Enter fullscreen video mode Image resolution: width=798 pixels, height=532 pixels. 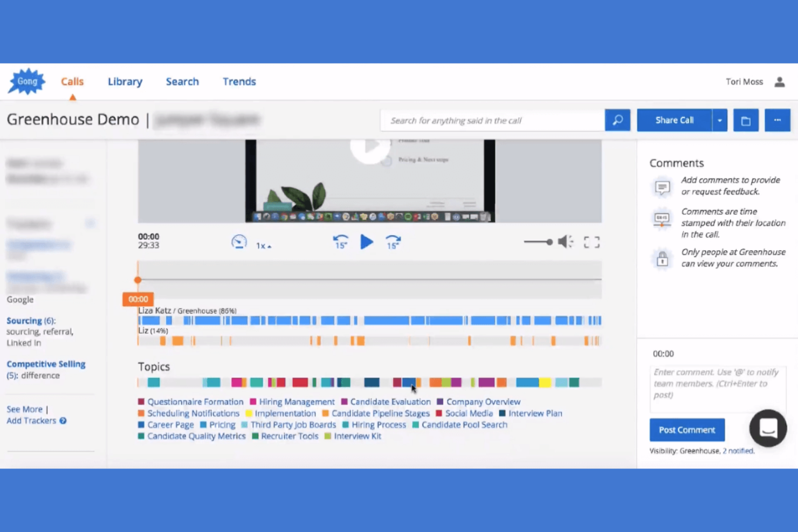click(591, 242)
